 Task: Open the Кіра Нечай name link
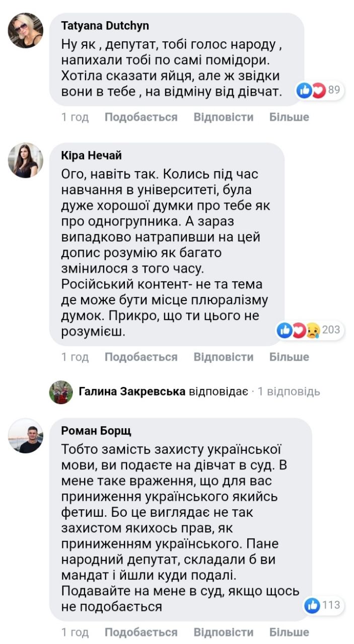pos(91,155)
